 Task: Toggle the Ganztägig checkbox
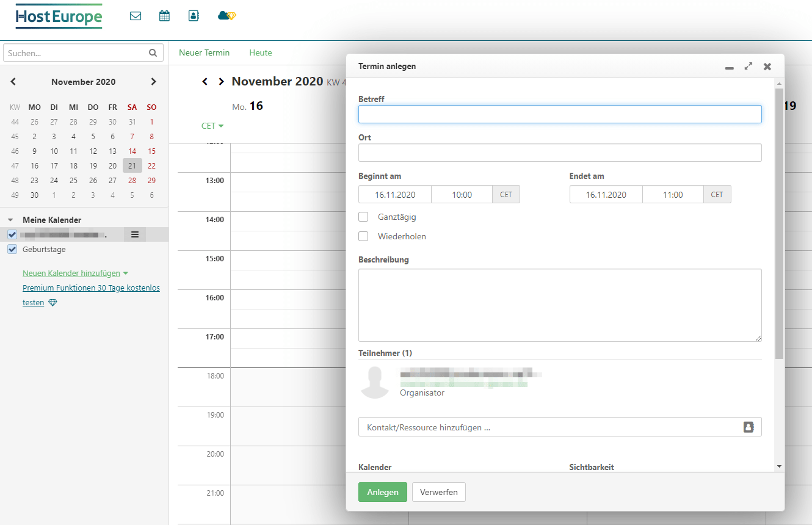[x=363, y=217]
